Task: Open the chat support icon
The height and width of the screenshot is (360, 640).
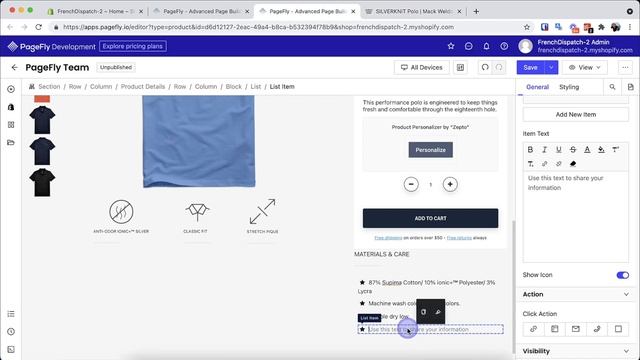Action: point(469,46)
